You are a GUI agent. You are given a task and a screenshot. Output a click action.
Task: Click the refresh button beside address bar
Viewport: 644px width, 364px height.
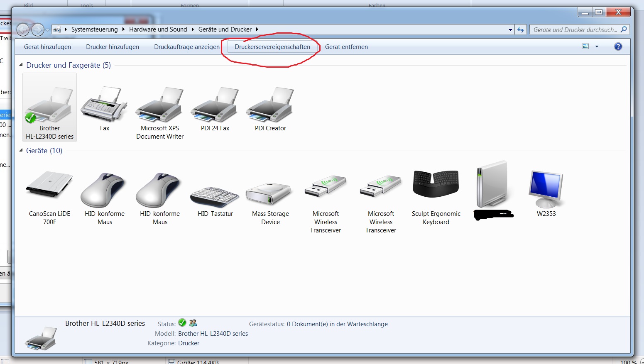[x=521, y=29]
